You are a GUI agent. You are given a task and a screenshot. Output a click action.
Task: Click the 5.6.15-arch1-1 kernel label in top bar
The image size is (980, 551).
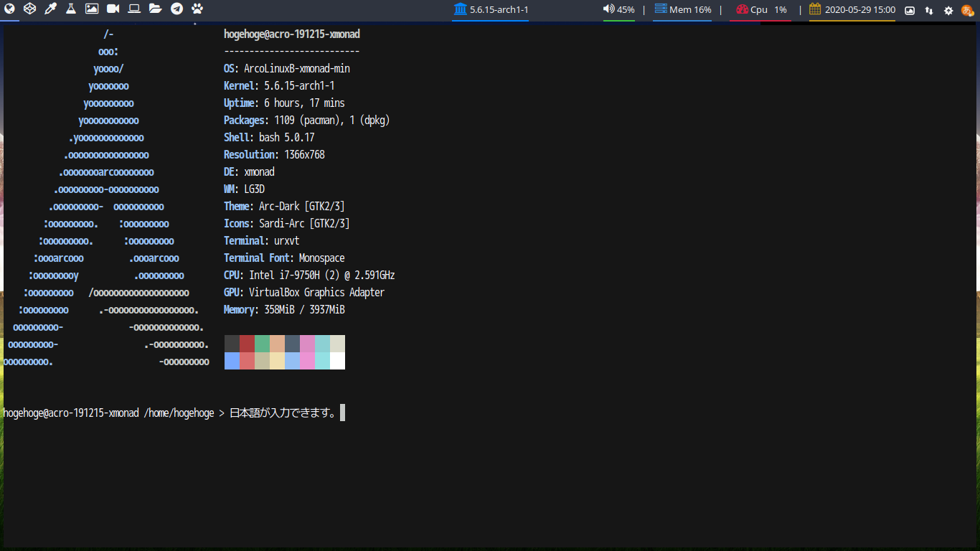tap(499, 10)
